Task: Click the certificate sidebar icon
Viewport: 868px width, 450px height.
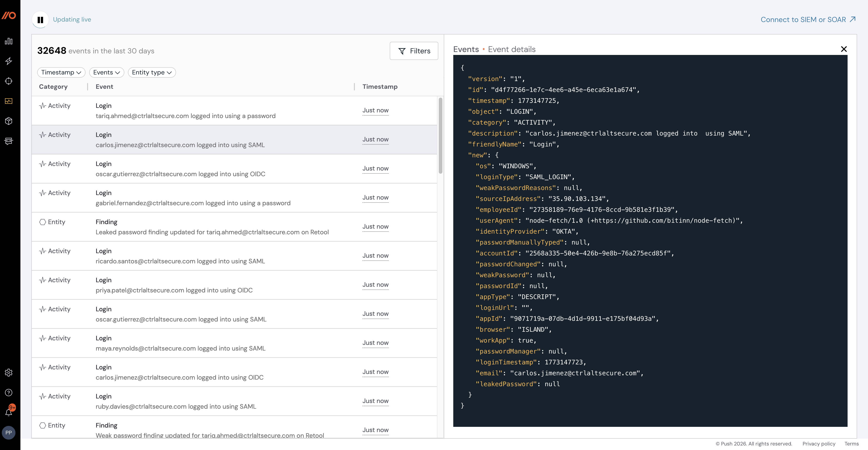Action: pos(9,141)
